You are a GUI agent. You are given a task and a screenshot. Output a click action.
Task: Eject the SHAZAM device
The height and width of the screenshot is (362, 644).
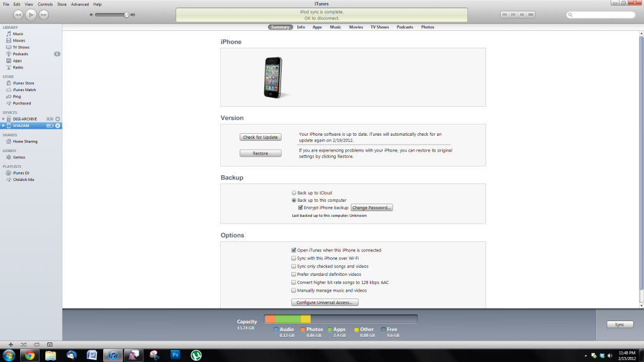pos(57,126)
